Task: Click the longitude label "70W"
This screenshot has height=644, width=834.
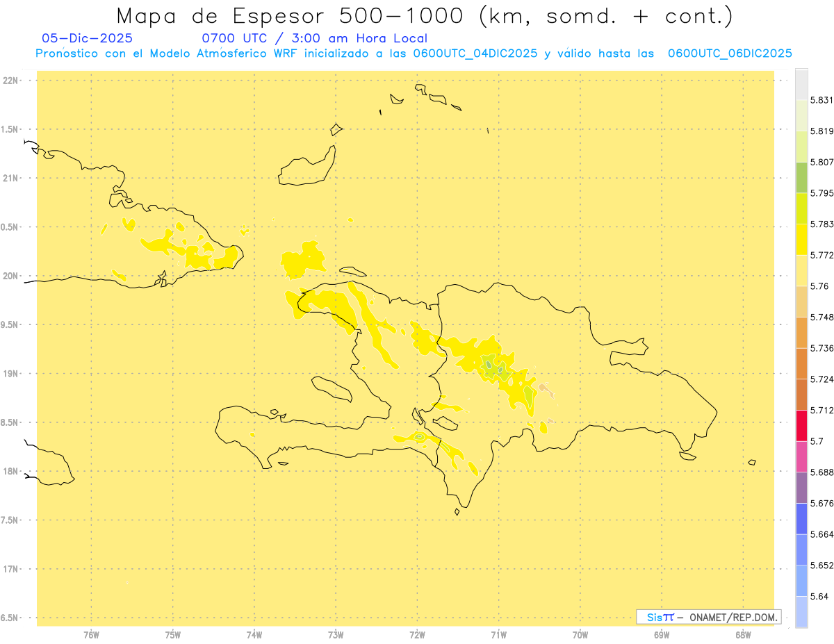Action: [x=580, y=635]
